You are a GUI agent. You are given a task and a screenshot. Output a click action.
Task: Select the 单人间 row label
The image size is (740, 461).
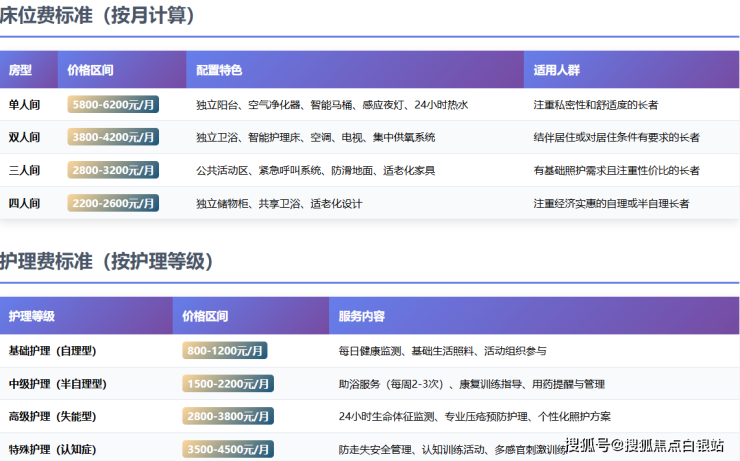coord(24,104)
